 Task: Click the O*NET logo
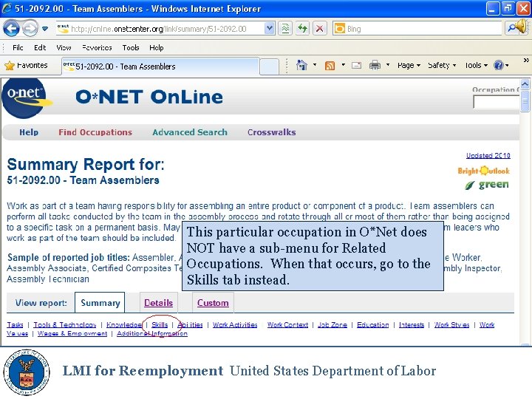click(27, 98)
